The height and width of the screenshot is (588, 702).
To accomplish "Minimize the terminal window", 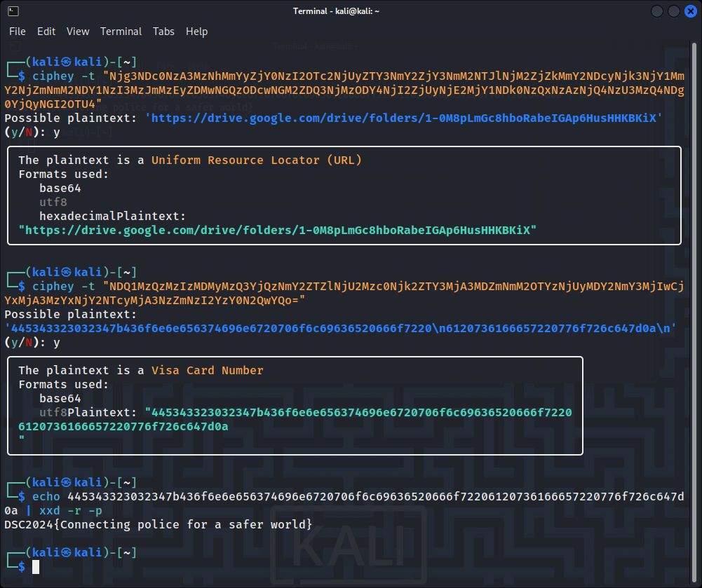I will [x=657, y=11].
